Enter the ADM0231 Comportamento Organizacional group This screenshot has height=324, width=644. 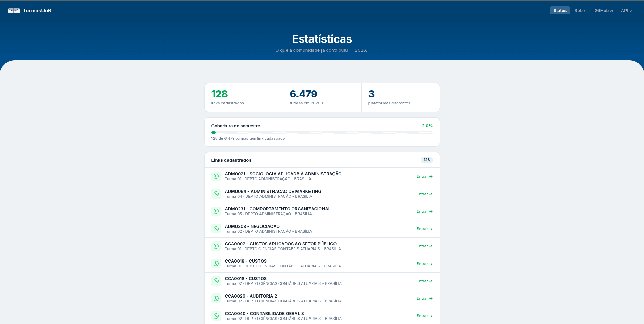click(424, 211)
